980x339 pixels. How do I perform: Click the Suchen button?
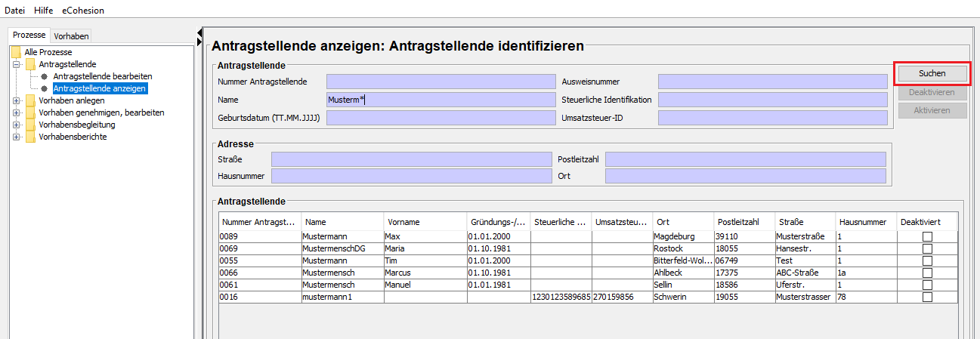[932, 73]
